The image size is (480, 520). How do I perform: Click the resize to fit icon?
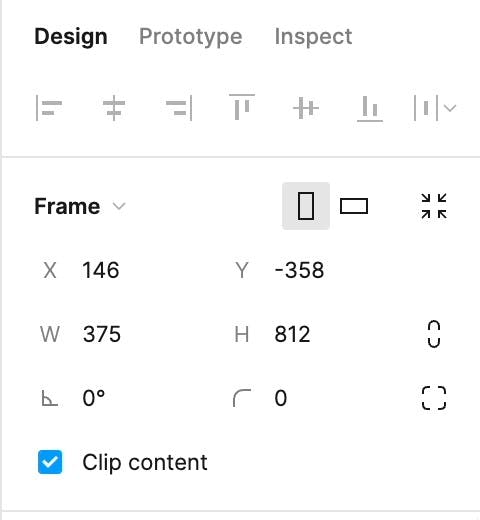[x=434, y=206]
